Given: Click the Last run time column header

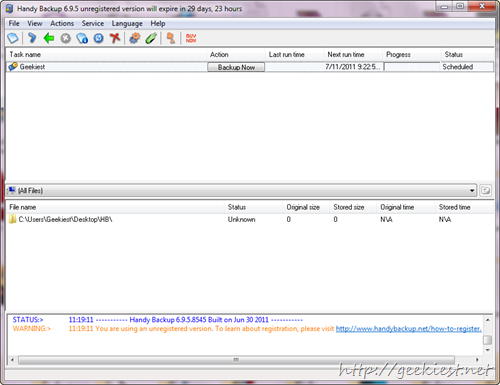Looking at the screenshot, I should pyautogui.click(x=295, y=55).
